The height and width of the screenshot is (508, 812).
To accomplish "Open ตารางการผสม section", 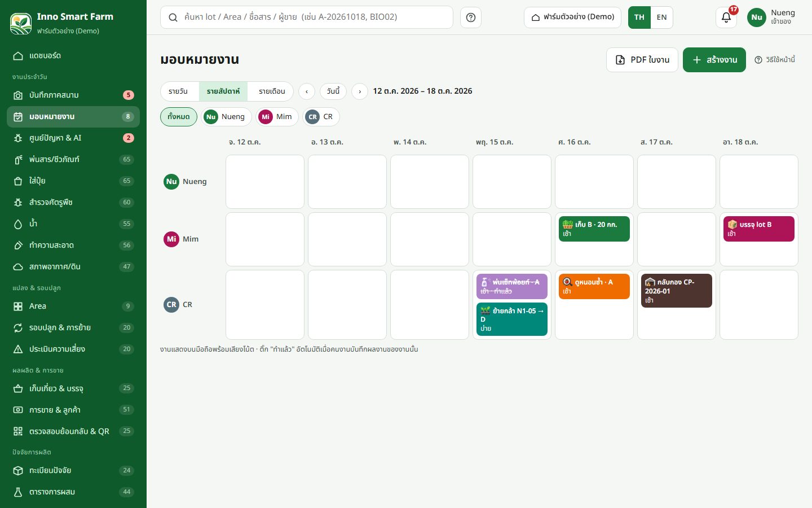I will point(73,492).
